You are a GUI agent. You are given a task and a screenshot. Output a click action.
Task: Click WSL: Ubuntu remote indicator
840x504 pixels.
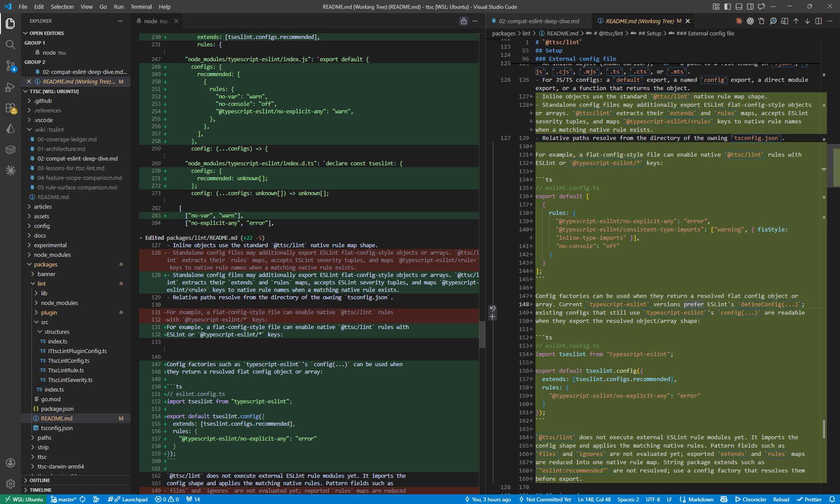click(x=24, y=499)
